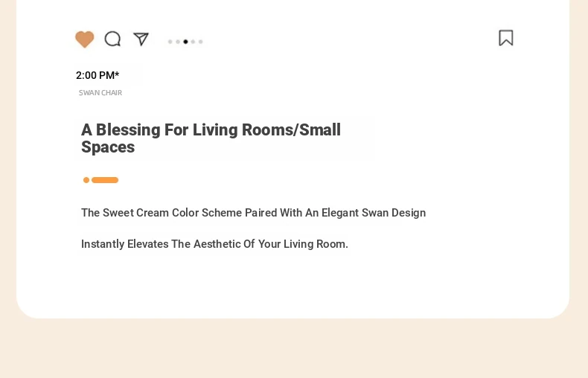The height and width of the screenshot is (378, 588).
Task: Click the 'A Blessing For Living Rooms/Small' heading line
Action: [211, 129]
